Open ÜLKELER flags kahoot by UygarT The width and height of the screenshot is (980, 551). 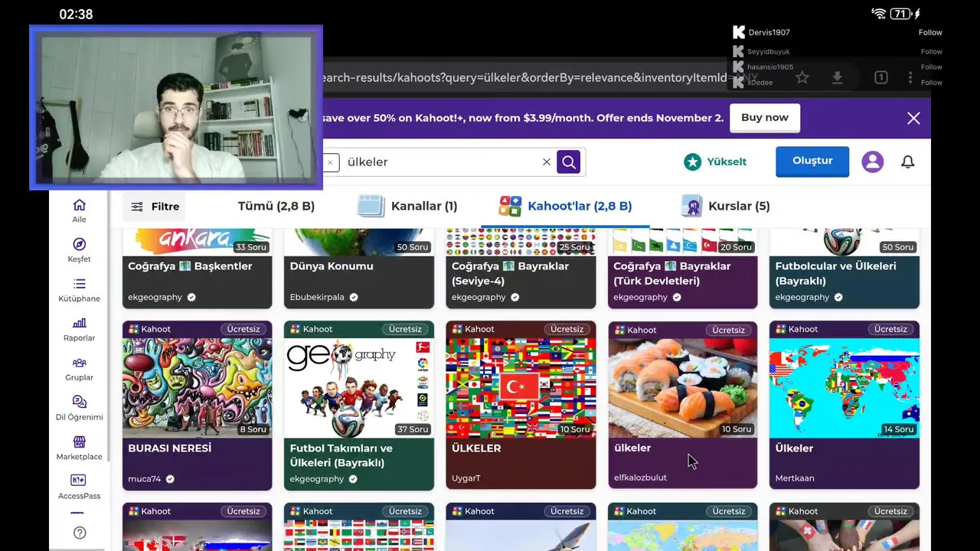[x=521, y=387]
